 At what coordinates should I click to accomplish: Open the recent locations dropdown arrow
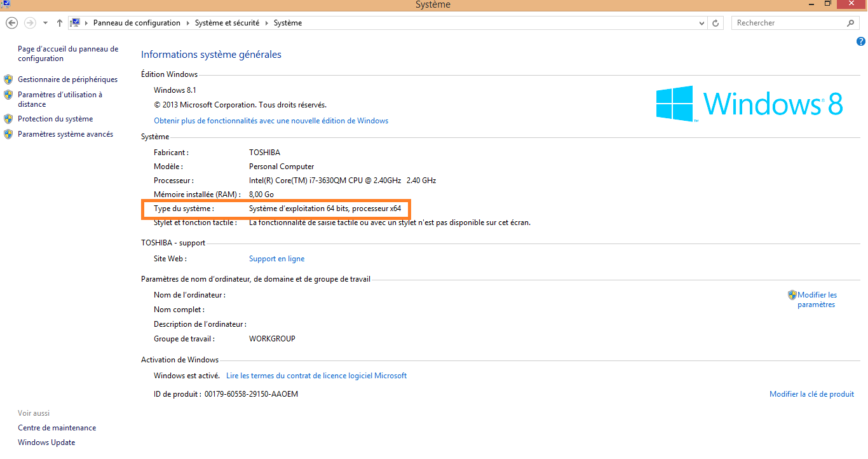[45, 23]
